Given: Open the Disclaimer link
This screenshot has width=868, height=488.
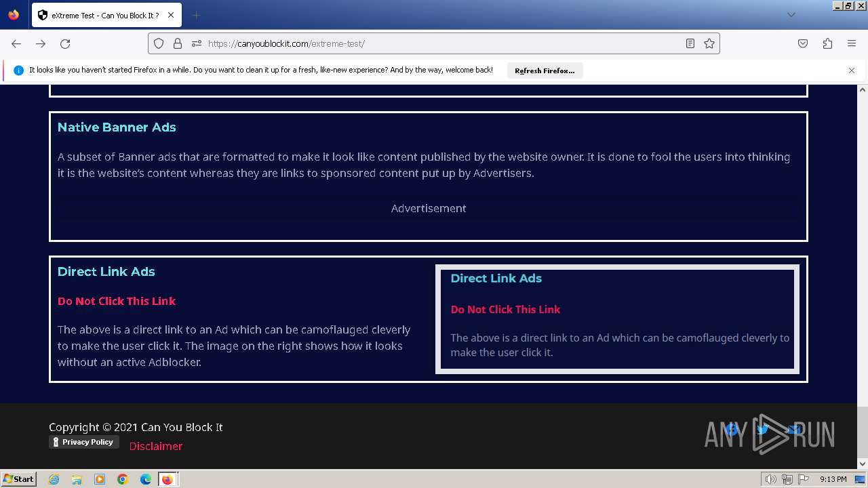Looking at the screenshot, I should 156,446.
